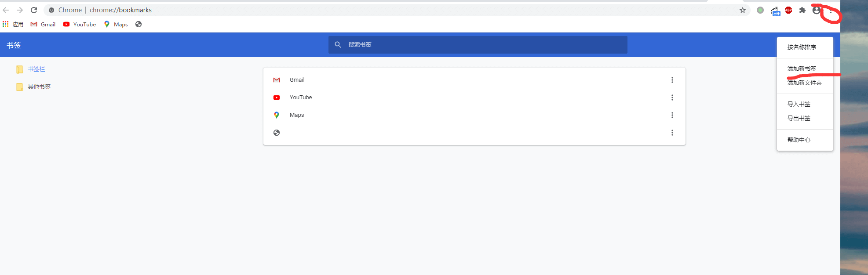Select the 书签栏 folder in sidebar
Image resolution: width=868 pixels, height=275 pixels.
tap(36, 69)
